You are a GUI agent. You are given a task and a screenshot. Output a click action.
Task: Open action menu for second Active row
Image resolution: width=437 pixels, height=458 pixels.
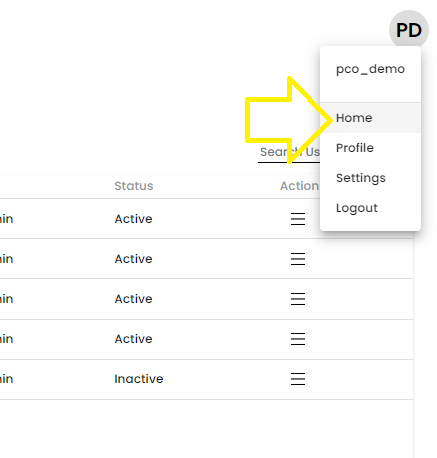click(298, 259)
